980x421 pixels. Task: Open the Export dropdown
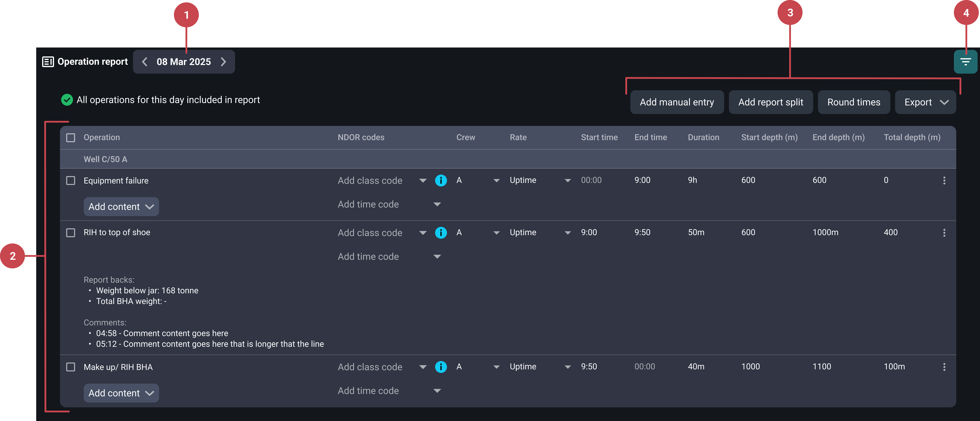(x=925, y=102)
